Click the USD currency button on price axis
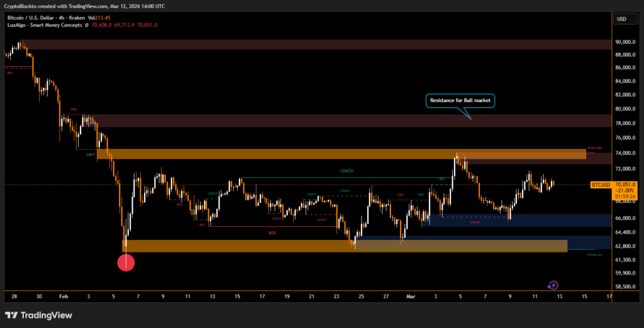The height and width of the screenshot is (328, 644). tap(621, 19)
